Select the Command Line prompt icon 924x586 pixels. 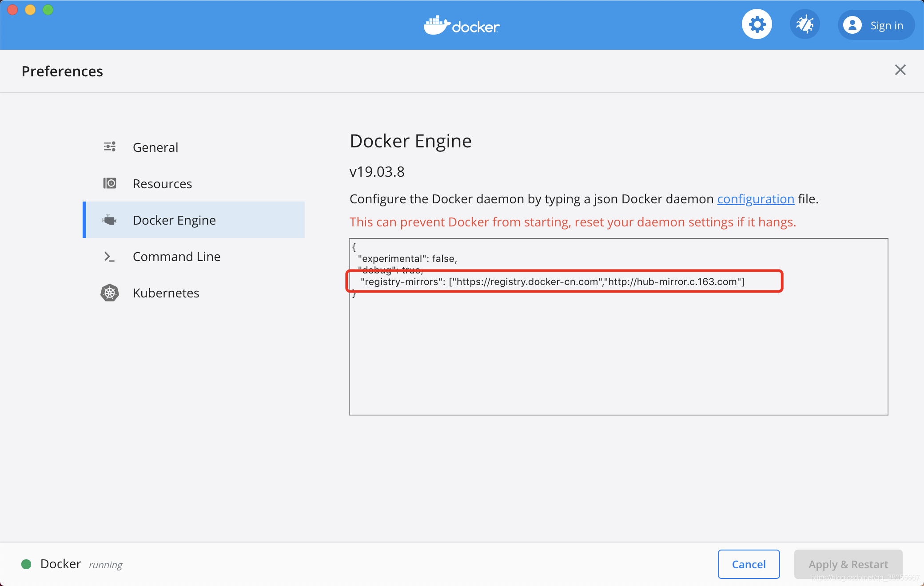[x=109, y=257]
